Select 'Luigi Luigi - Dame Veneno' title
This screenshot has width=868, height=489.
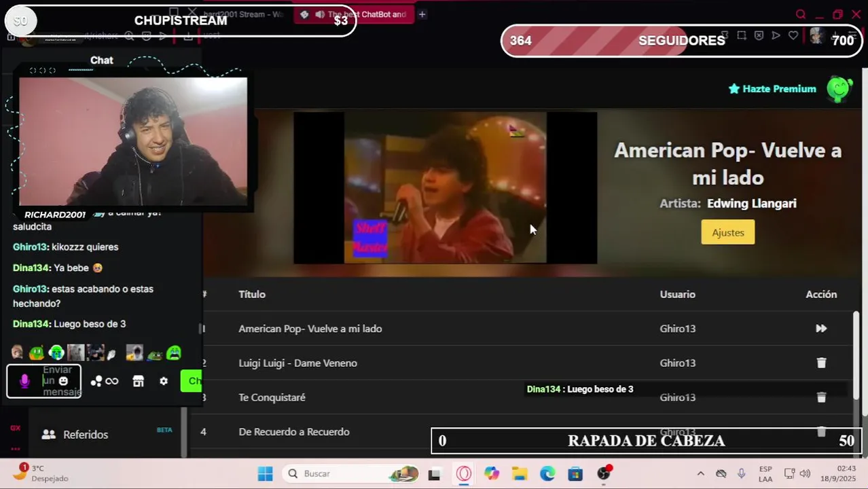click(297, 363)
